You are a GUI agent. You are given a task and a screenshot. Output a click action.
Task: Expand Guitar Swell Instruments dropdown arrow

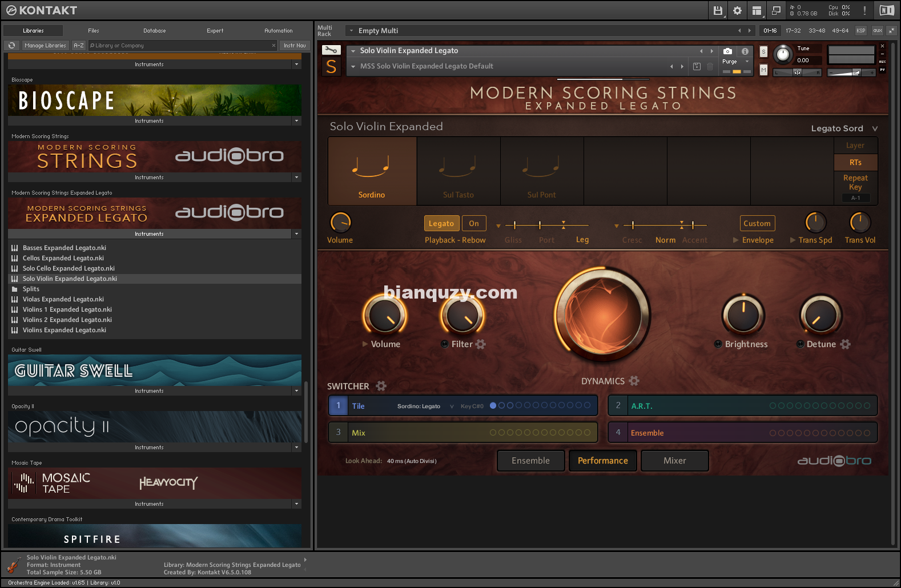pyautogui.click(x=296, y=391)
